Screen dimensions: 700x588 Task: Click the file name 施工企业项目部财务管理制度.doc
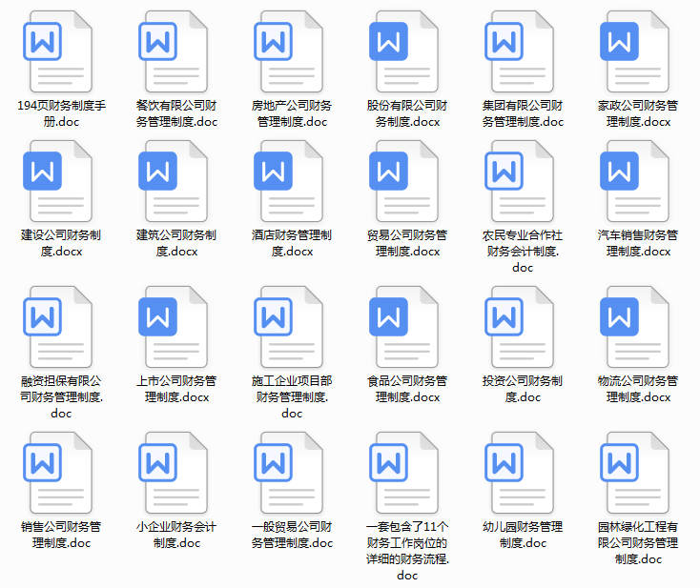292,397
